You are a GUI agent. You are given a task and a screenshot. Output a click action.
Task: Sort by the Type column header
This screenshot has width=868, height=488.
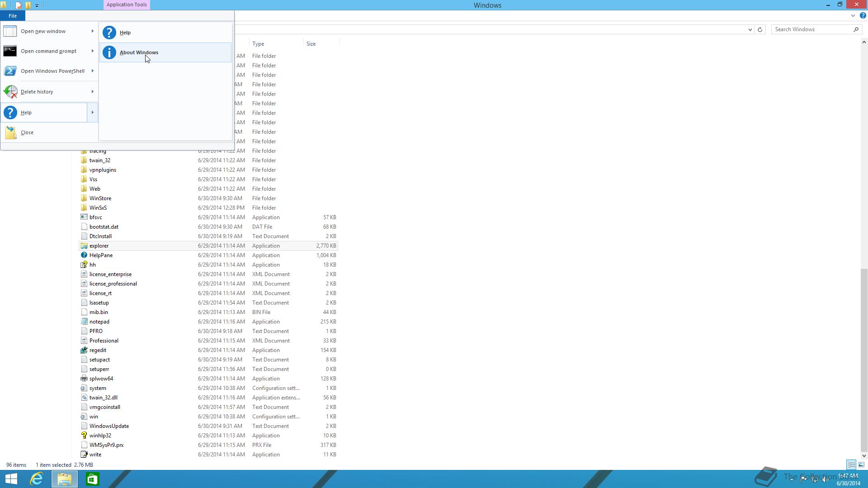pyautogui.click(x=276, y=44)
